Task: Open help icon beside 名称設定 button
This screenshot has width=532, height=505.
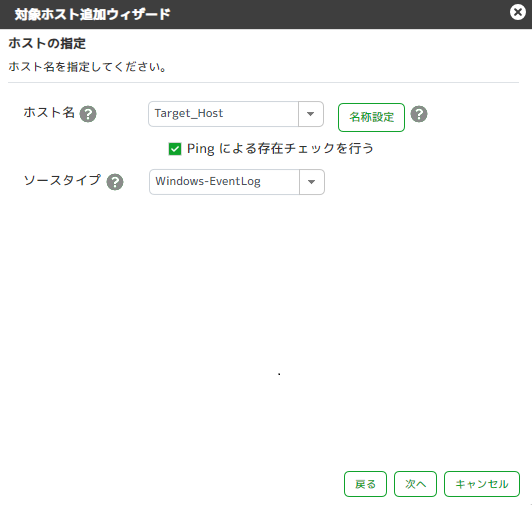Action: pyautogui.click(x=419, y=114)
